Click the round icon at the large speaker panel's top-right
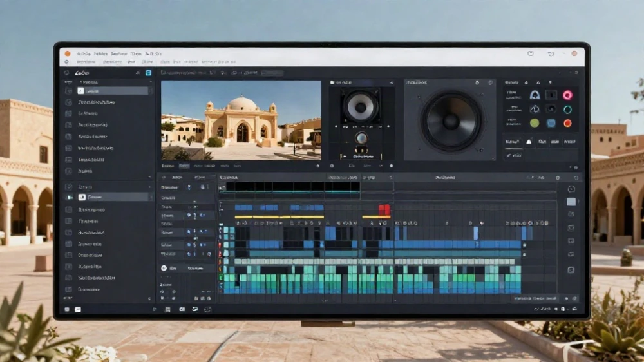Image resolution: width=644 pixels, height=362 pixels. (x=490, y=82)
